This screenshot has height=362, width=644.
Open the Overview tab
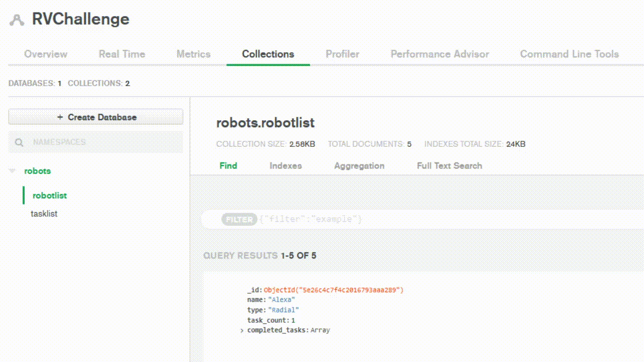[x=46, y=54]
